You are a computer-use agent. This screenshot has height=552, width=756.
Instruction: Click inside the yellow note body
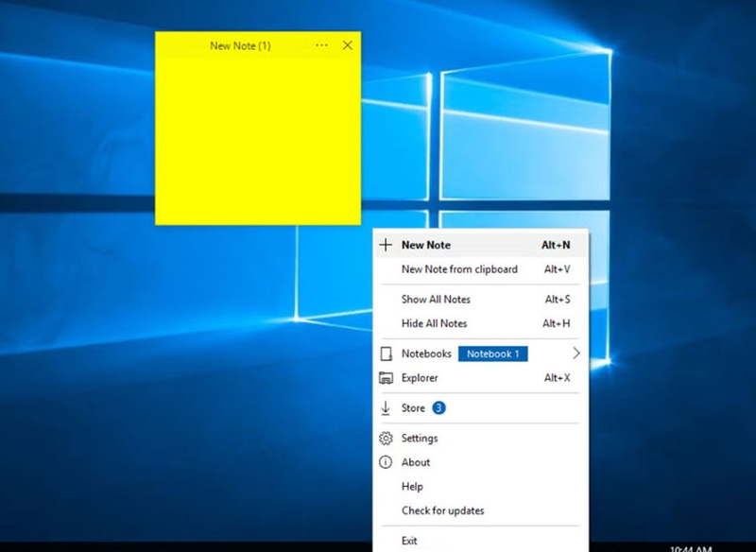(x=258, y=141)
